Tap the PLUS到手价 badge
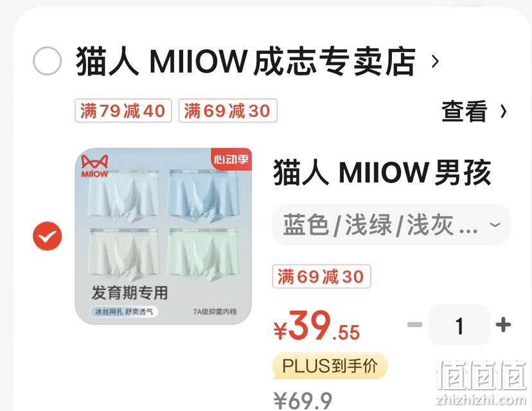The height and width of the screenshot is (411, 532). coord(330,366)
